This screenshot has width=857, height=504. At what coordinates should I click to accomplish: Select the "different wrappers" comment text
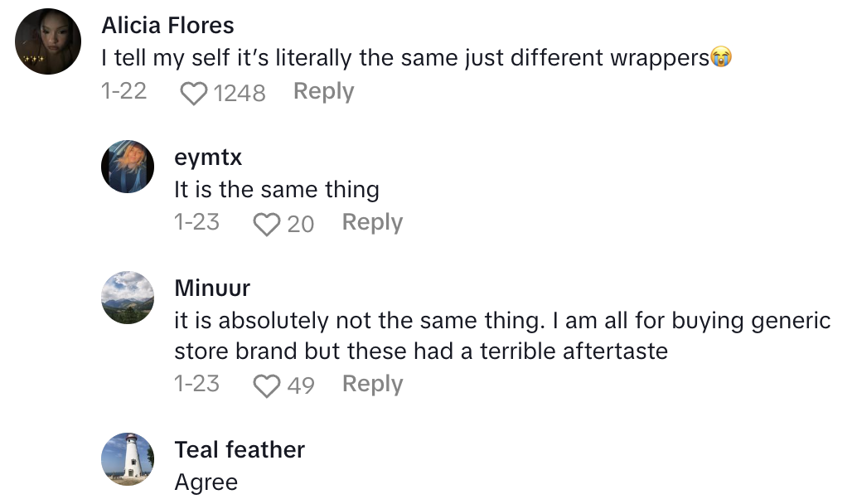click(406, 58)
